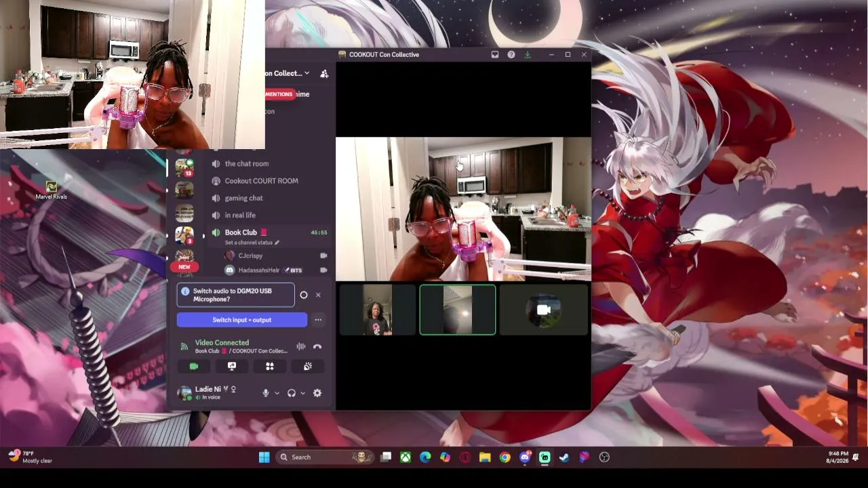Toggle the circle option on switch-audio prompt
The height and width of the screenshot is (488, 868).
tap(304, 295)
